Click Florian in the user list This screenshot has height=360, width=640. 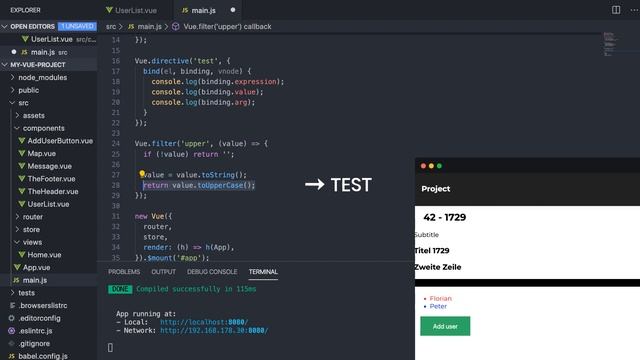pos(440,298)
